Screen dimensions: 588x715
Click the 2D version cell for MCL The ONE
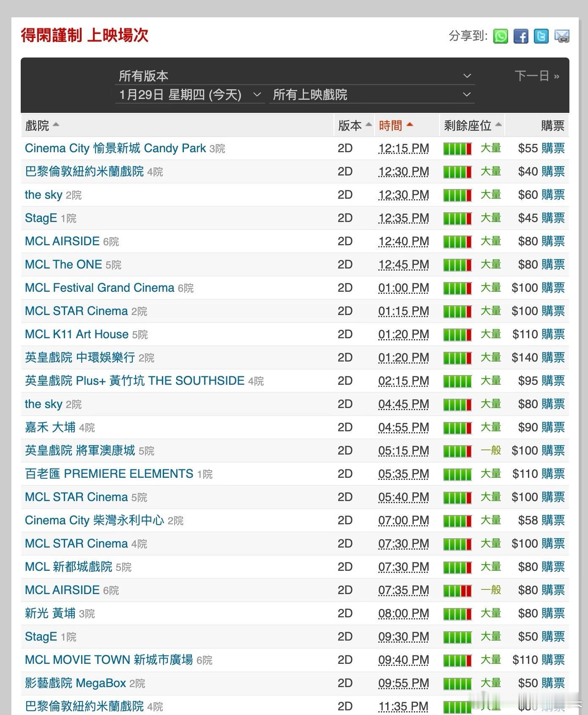tap(345, 265)
